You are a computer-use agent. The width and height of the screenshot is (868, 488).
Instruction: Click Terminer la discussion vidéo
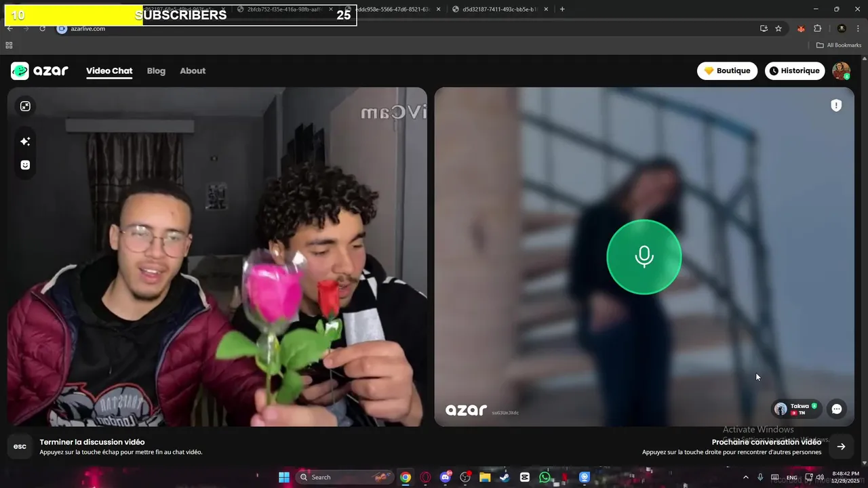(92, 442)
